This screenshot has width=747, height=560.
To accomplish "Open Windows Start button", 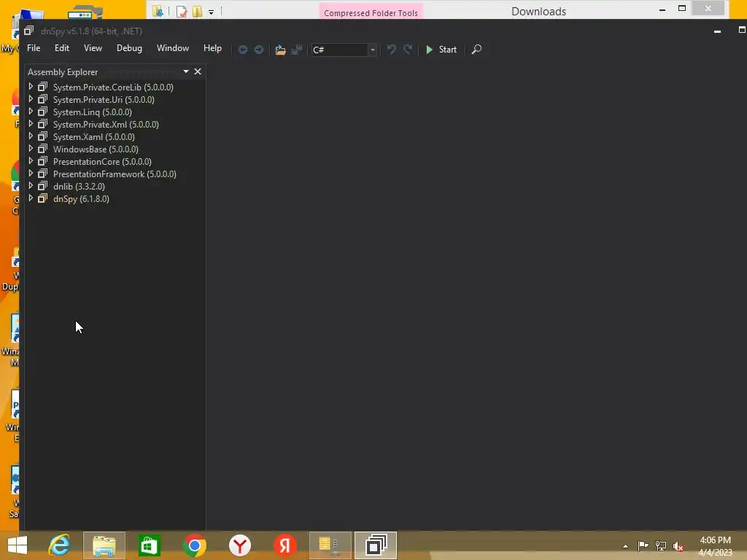I will point(18,545).
